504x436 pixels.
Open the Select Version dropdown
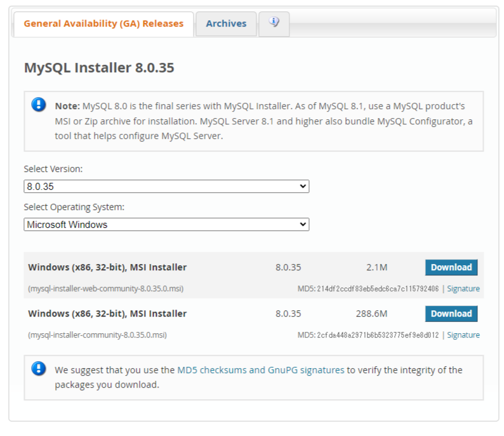166,187
